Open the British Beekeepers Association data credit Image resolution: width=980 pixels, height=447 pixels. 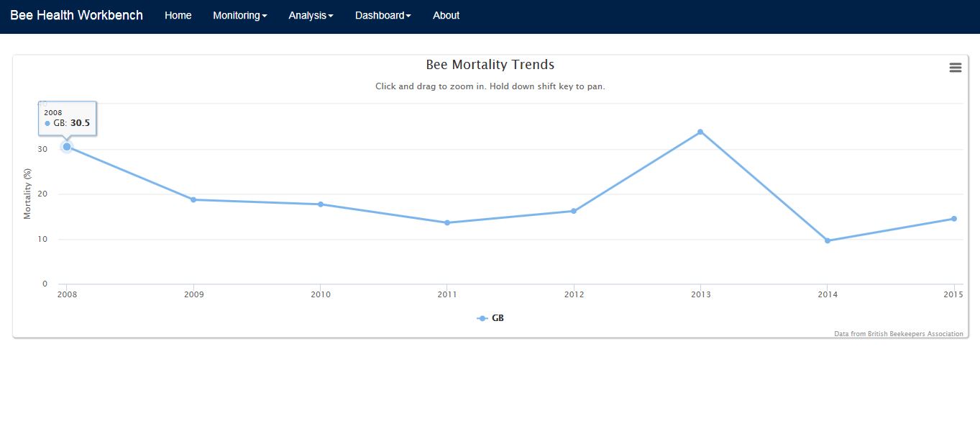[x=898, y=334]
